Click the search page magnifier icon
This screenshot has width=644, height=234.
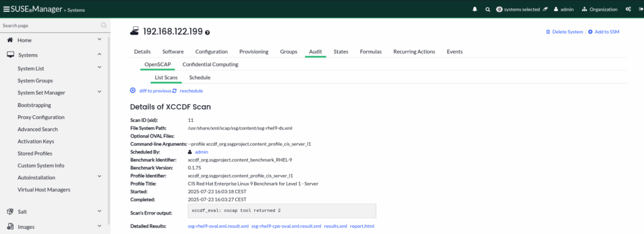pos(104,25)
